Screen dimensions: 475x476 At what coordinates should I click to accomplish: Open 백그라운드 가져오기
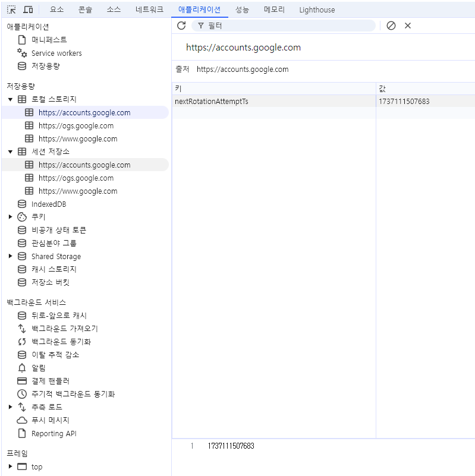pyautogui.click(x=64, y=329)
